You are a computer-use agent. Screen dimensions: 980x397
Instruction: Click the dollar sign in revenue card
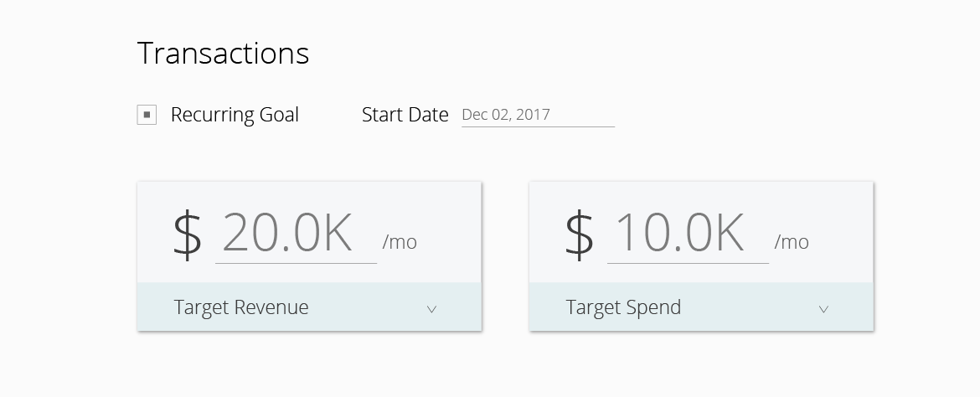coord(187,234)
